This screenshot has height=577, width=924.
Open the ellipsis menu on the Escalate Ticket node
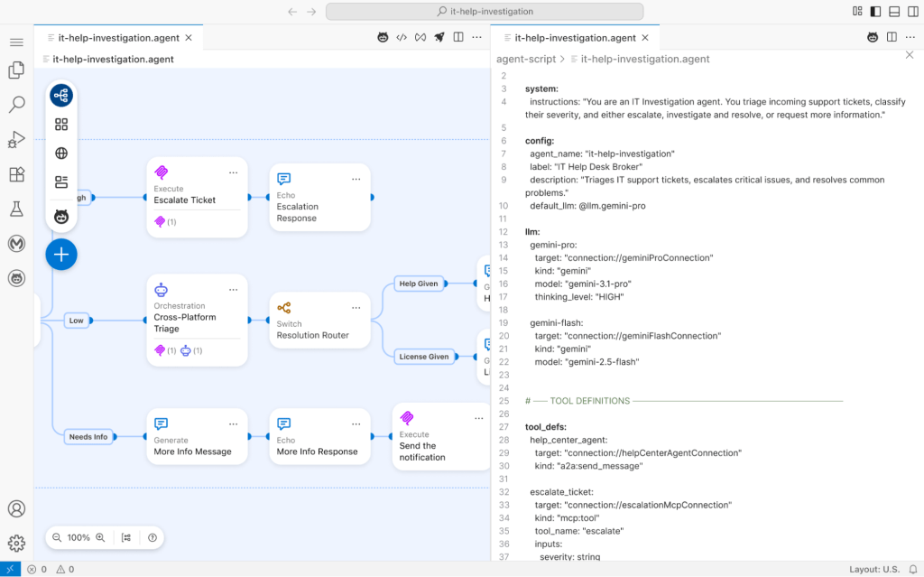(233, 172)
